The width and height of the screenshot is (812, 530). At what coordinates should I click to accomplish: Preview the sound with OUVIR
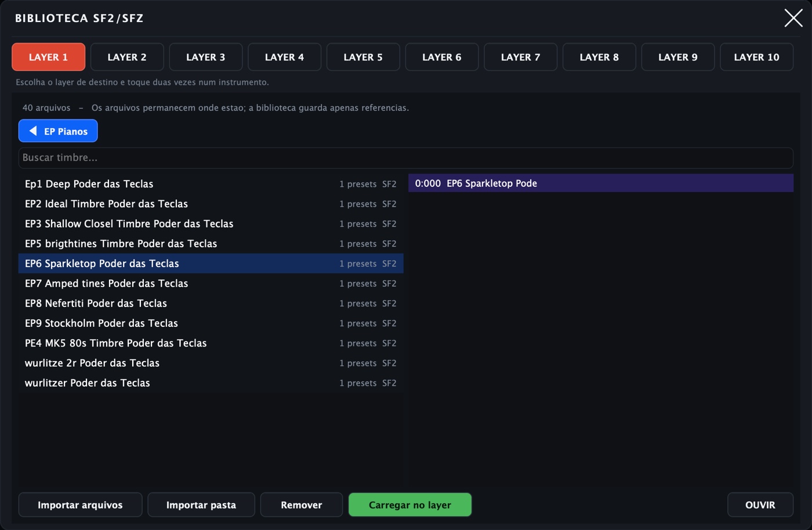(760, 505)
